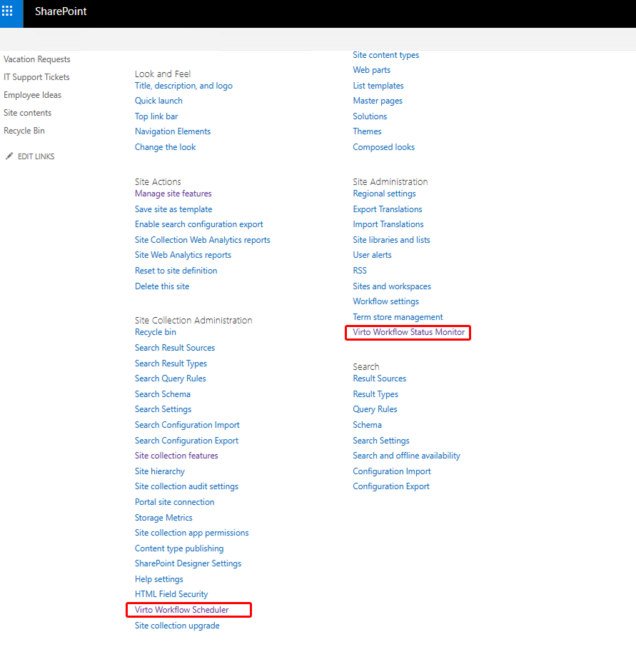Open the Change the look settings
The height and width of the screenshot is (672, 636).
click(x=165, y=146)
